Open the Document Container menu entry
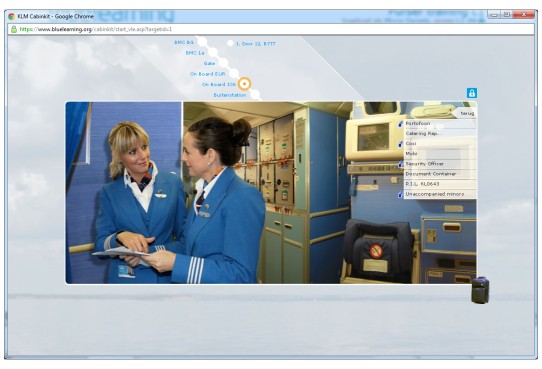This screenshot has height=369, width=542. [440, 174]
